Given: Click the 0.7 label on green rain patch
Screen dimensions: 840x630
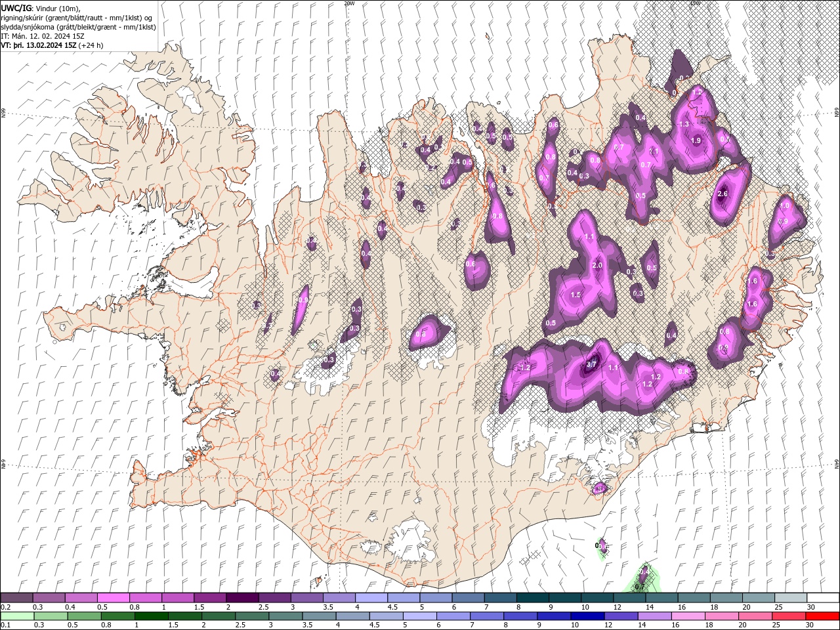Looking at the screenshot, I should coord(641,587).
